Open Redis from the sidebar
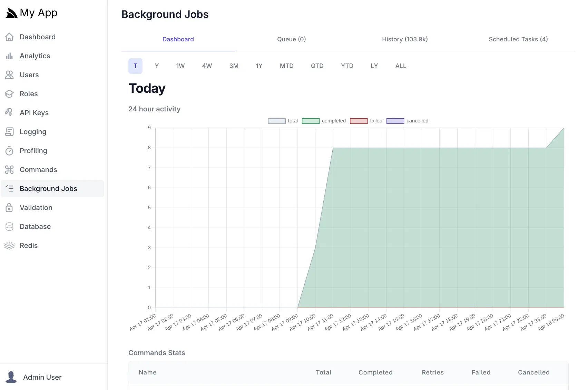The height and width of the screenshot is (390, 588). [x=28, y=245]
